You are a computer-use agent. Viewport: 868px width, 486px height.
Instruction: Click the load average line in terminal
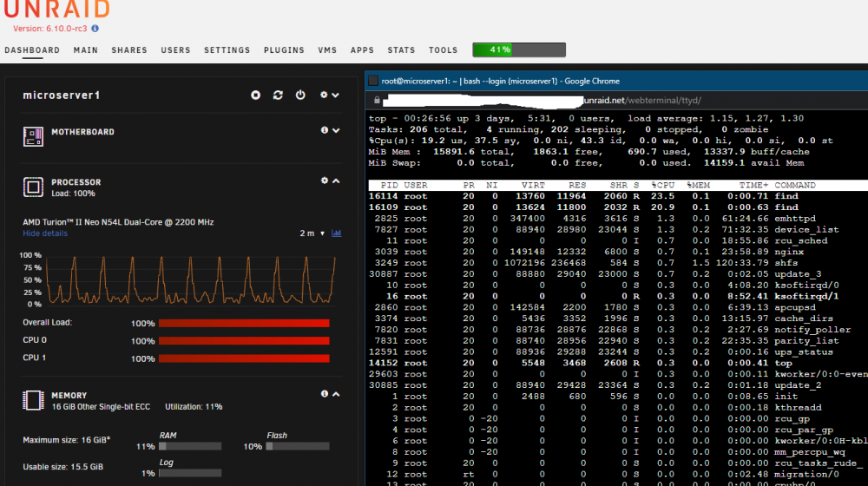coord(586,118)
